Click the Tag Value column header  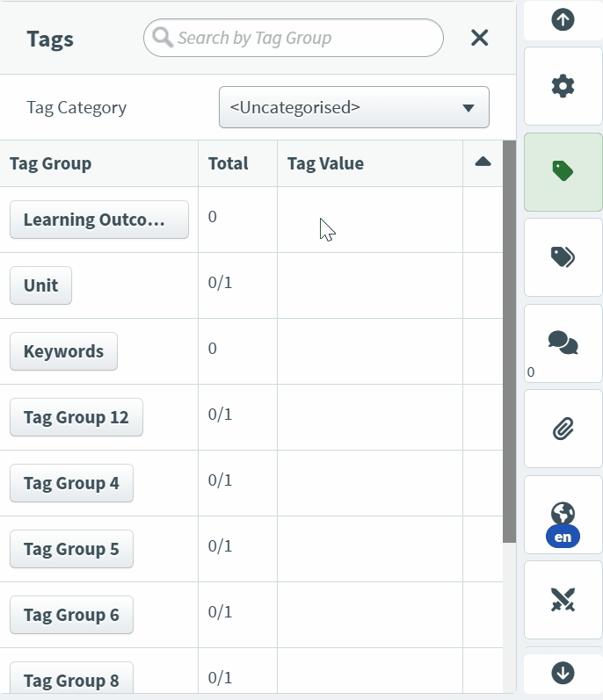(x=325, y=163)
